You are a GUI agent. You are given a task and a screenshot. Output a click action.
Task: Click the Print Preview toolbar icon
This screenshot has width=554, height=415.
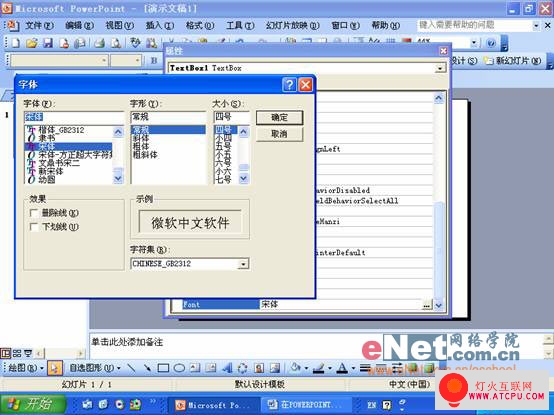(116, 43)
